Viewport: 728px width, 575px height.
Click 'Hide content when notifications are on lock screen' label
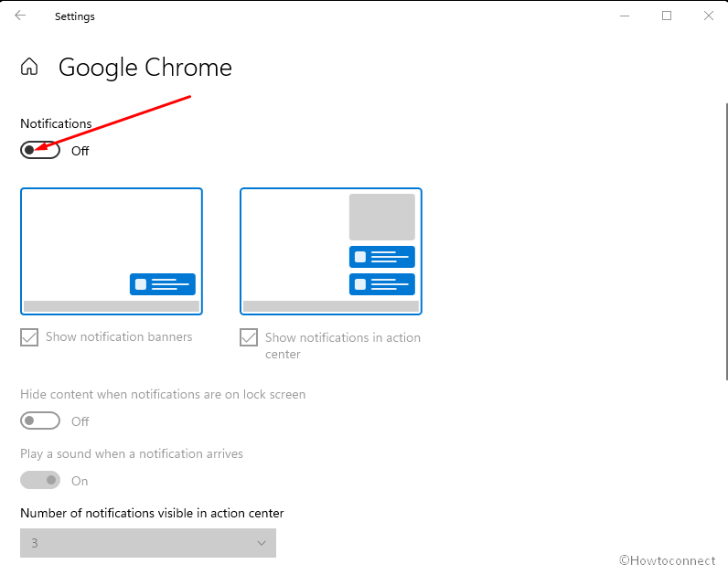pos(163,395)
